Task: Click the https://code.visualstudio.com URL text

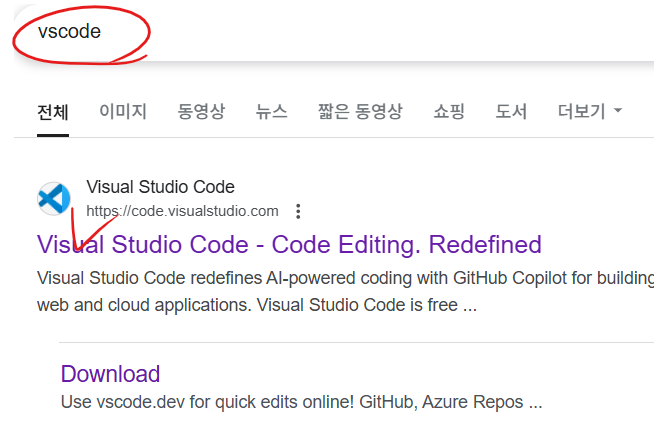Action: point(182,211)
